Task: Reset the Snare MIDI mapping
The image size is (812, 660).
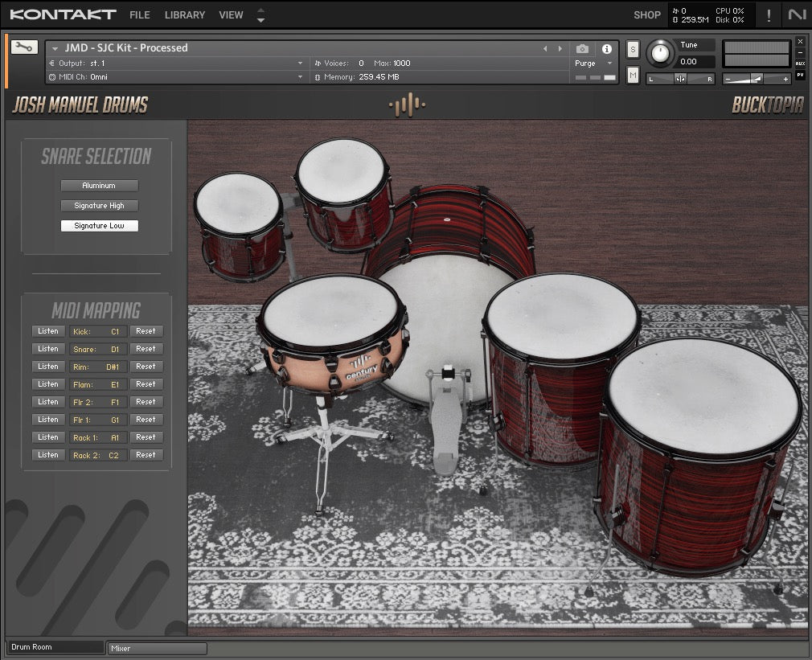Action: 146,349
